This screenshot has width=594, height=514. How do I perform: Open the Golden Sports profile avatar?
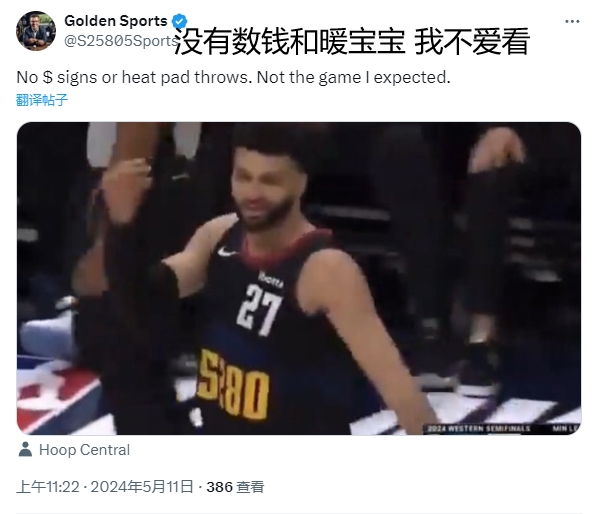pos(36,31)
